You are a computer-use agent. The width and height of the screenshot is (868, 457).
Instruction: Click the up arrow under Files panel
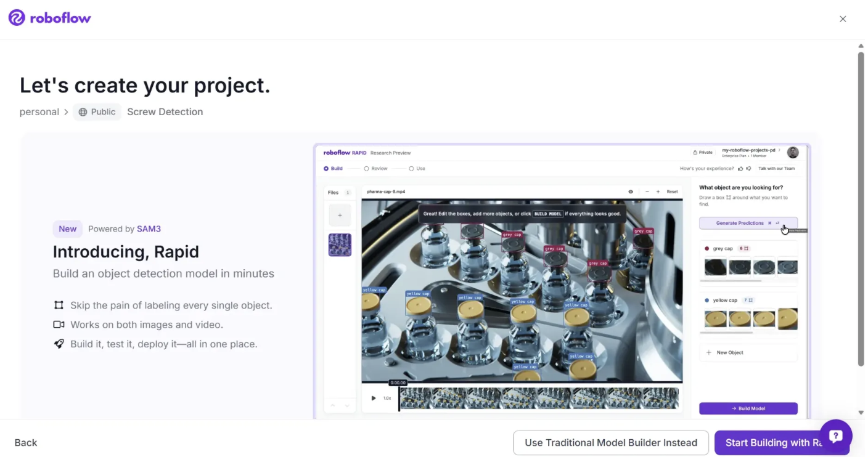(x=333, y=405)
